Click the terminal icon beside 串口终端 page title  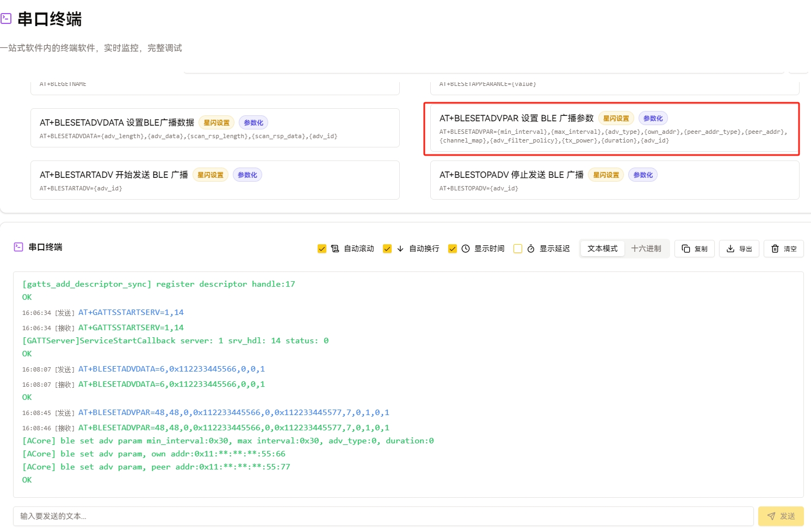click(6, 19)
